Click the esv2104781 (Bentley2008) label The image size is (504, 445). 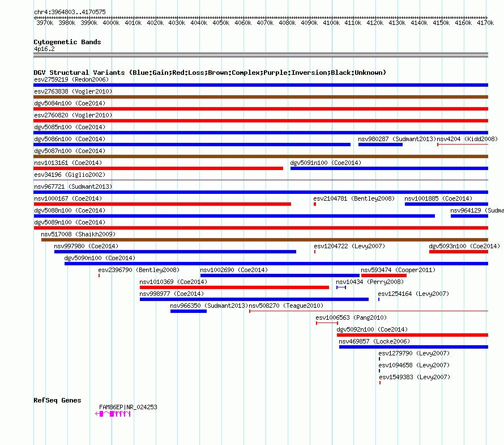click(354, 198)
